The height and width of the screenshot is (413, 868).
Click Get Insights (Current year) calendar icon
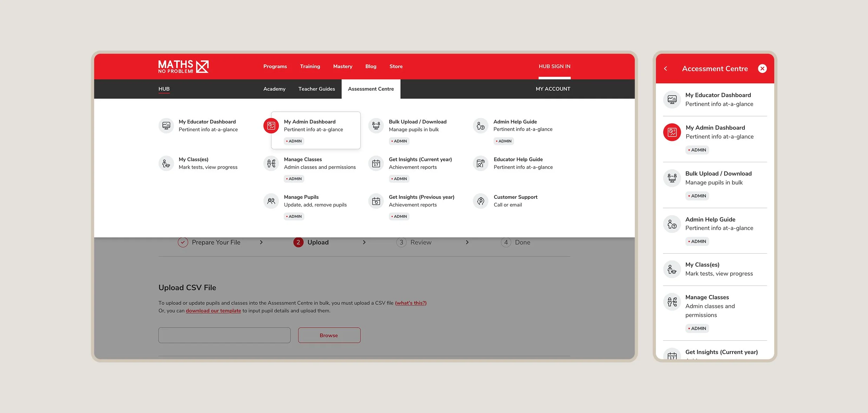click(x=376, y=163)
